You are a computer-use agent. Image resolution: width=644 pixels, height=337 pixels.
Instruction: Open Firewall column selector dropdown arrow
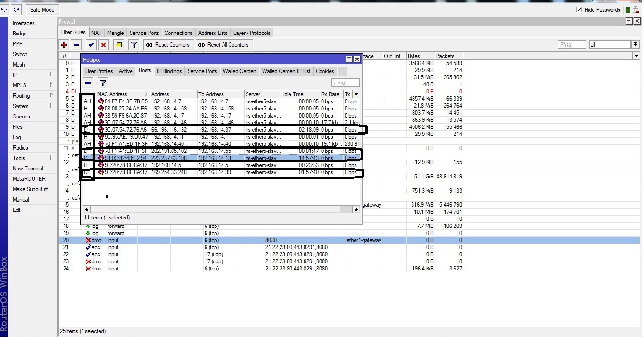click(636, 56)
